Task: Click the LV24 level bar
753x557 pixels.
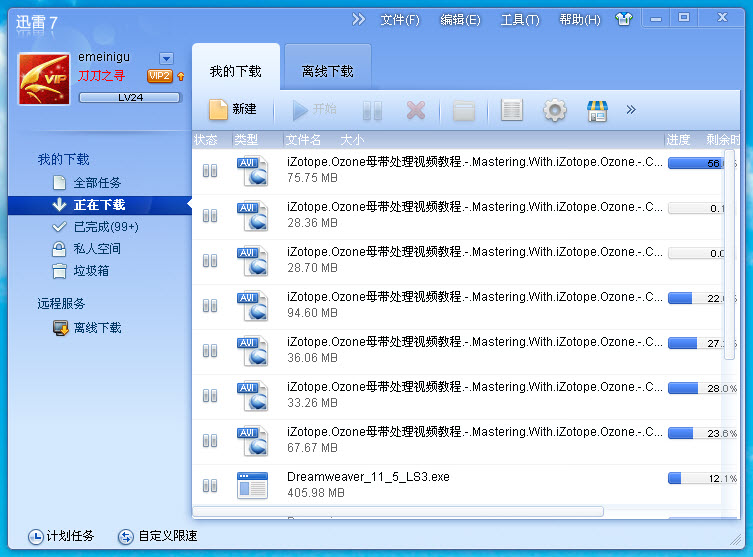Action: pos(130,97)
